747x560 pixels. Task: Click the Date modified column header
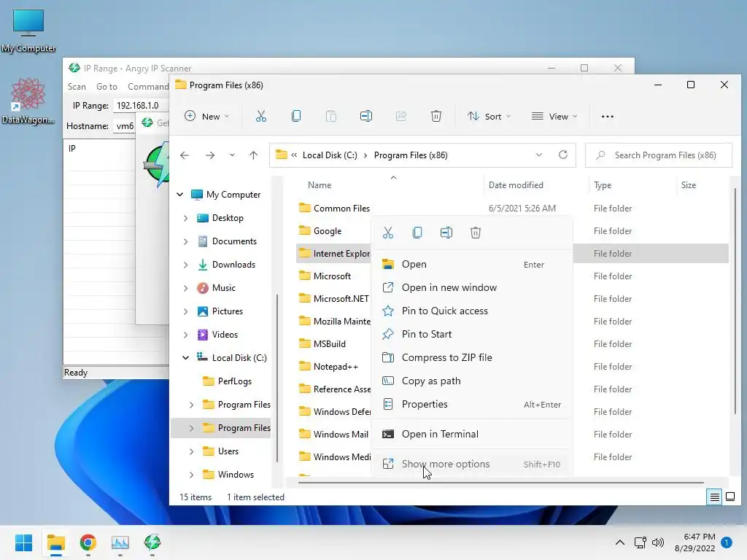click(x=516, y=185)
